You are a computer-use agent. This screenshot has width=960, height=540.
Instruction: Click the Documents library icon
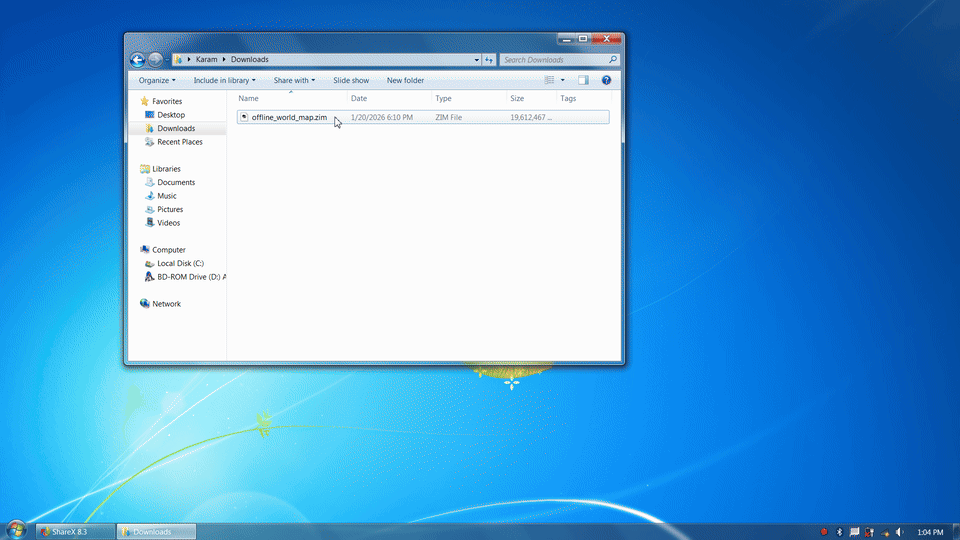point(149,182)
